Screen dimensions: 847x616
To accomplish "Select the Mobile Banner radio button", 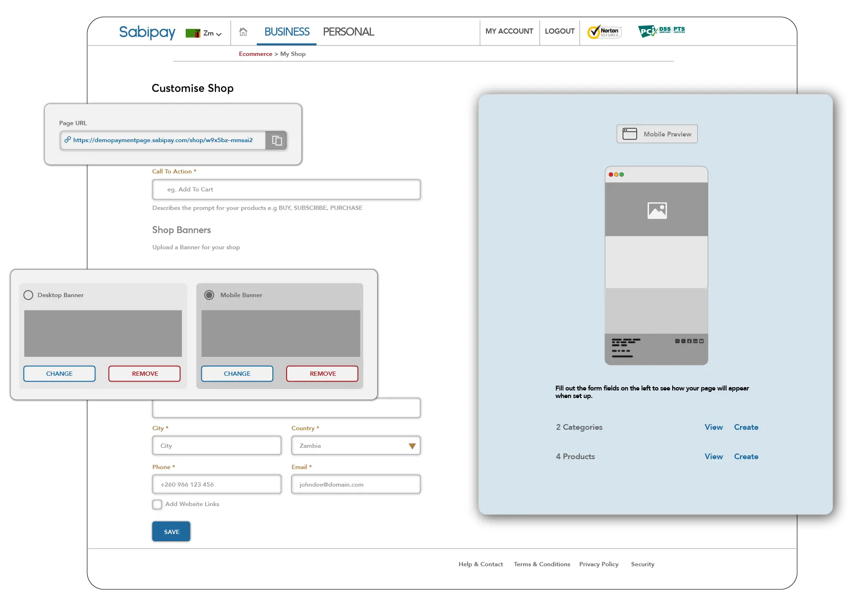I will tap(209, 295).
